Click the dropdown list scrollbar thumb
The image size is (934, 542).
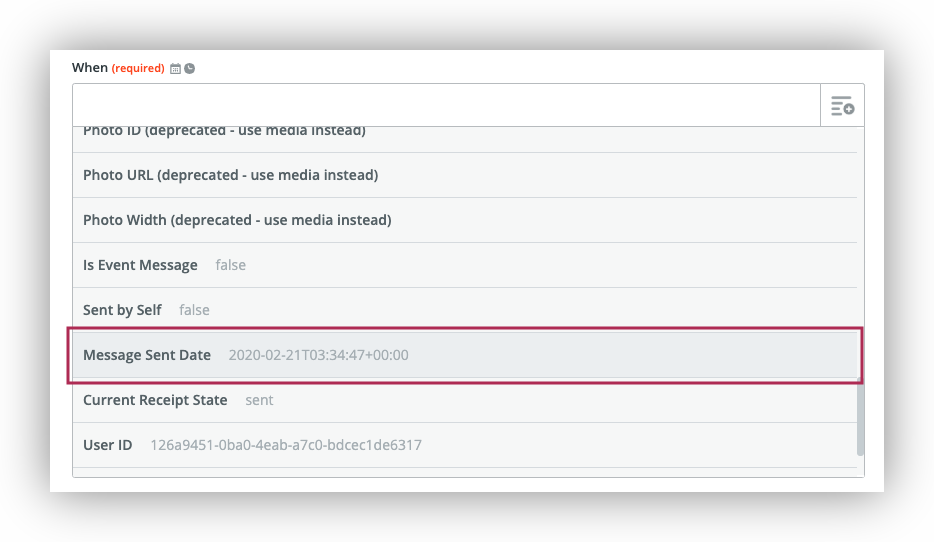pyautogui.click(x=860, y=418)
